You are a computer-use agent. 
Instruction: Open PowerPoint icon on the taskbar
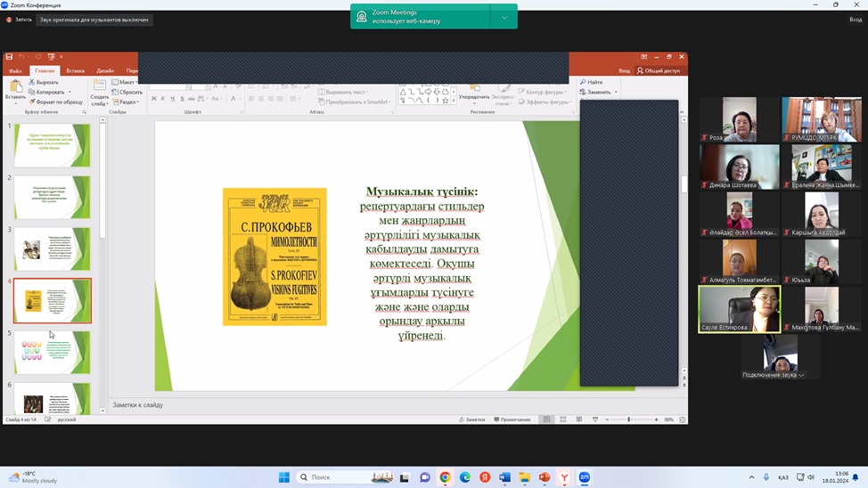[545, 477]
